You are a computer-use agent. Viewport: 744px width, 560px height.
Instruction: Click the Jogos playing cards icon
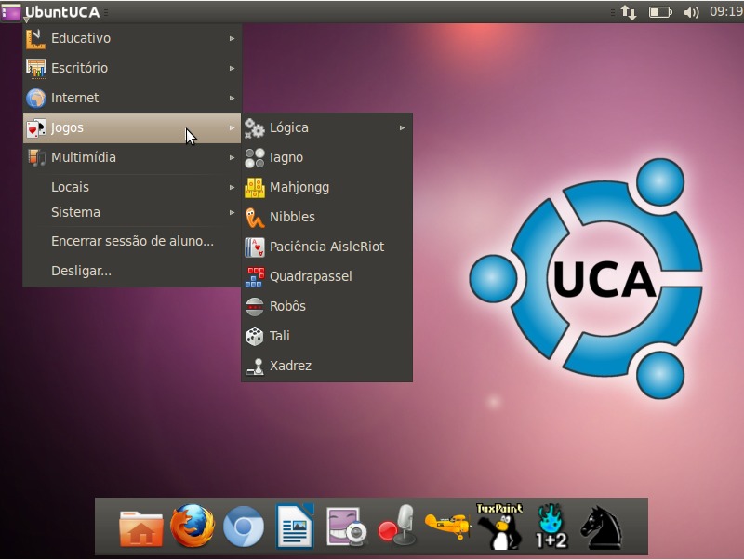tap(36, 128)
